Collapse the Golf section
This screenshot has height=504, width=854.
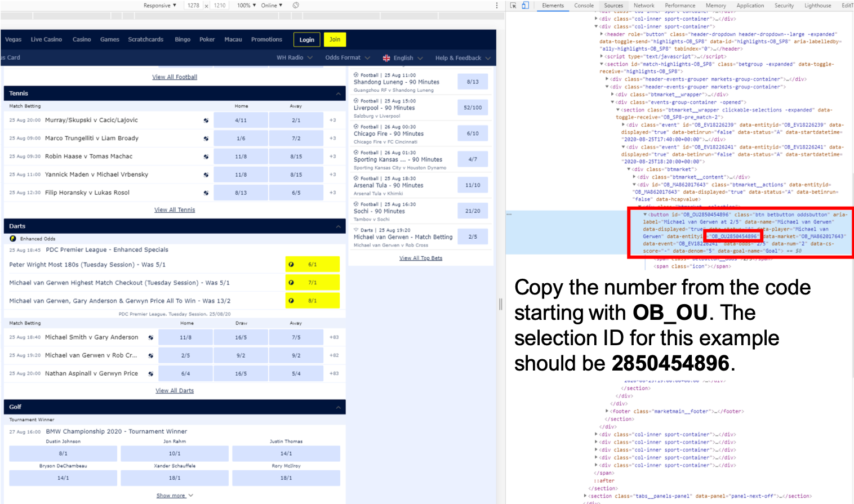click(x=338, y=407)
